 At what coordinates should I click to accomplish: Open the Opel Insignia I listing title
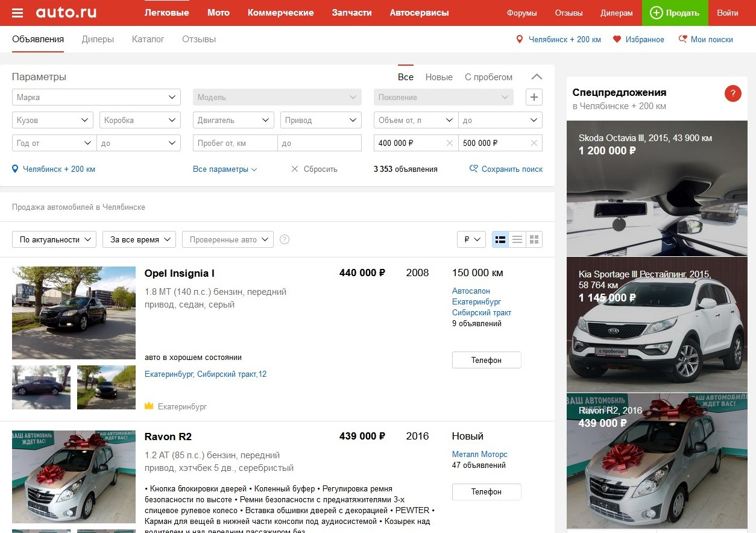click(179, 273)
